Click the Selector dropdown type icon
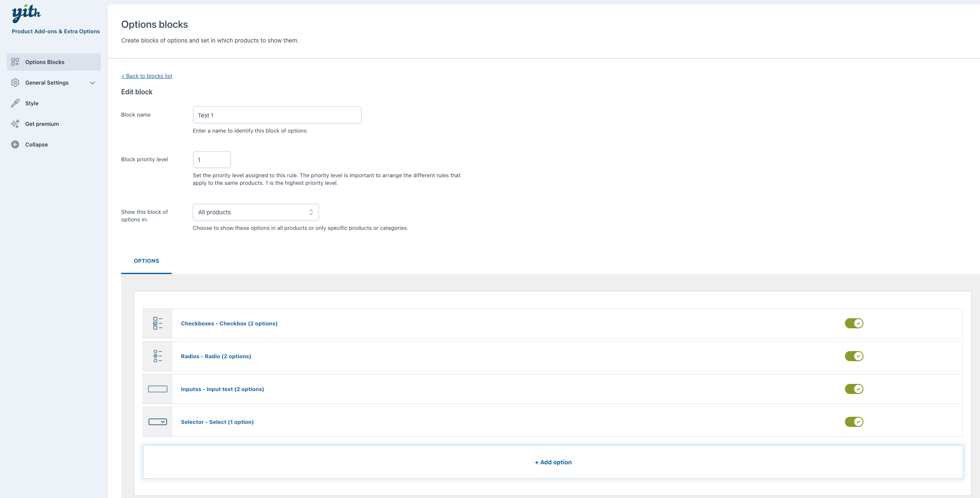Screen dimensions: 980x498 pos(158,422)
